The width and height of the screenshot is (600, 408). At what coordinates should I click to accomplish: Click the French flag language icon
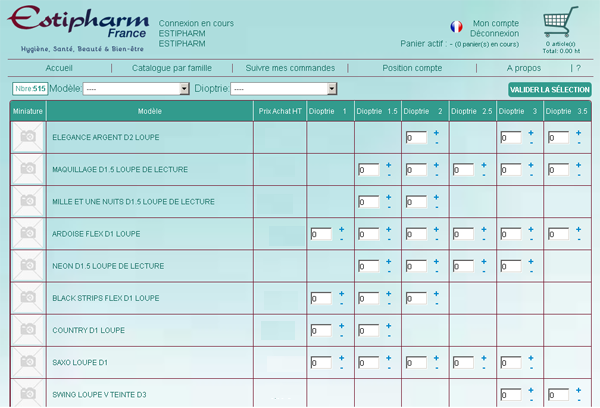[456, 27]
